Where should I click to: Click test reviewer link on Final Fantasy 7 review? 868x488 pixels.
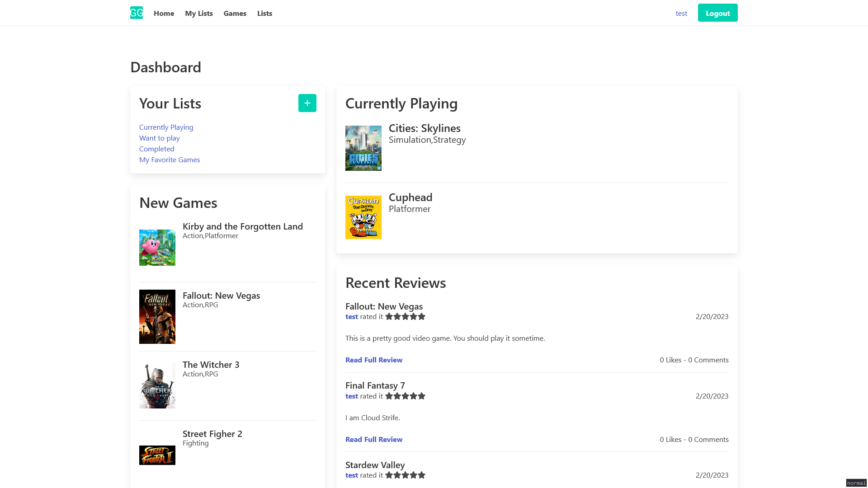pos(352,396)
